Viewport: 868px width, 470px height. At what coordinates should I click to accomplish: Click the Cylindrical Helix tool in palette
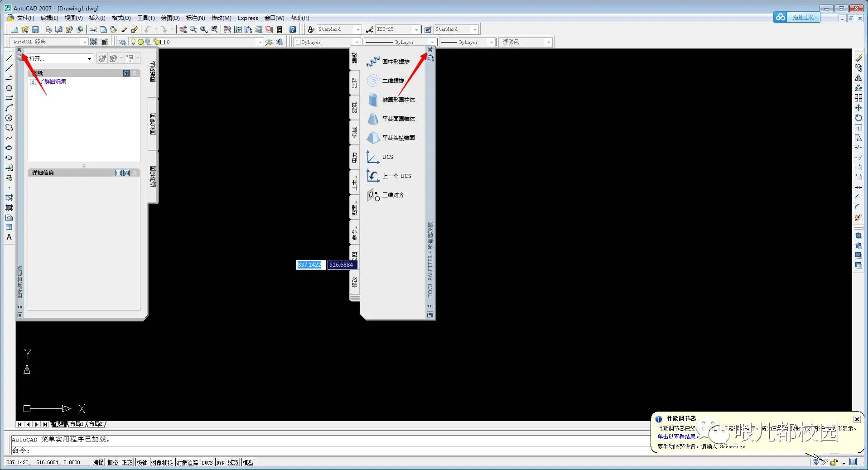click(x=388, y=62)
